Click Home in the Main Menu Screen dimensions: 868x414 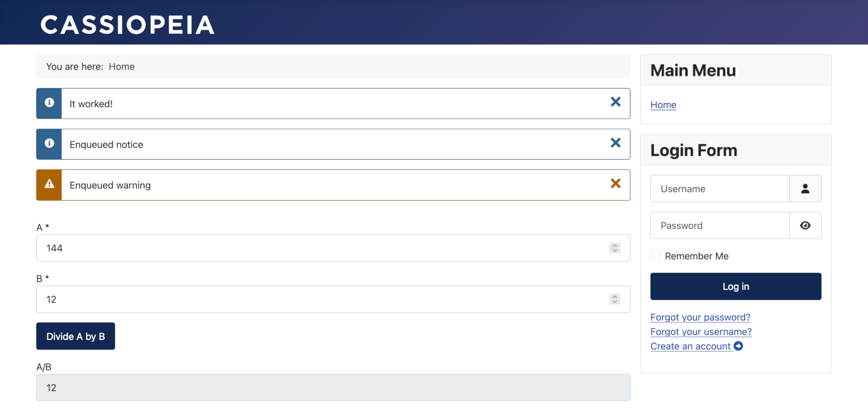[663, 105]
